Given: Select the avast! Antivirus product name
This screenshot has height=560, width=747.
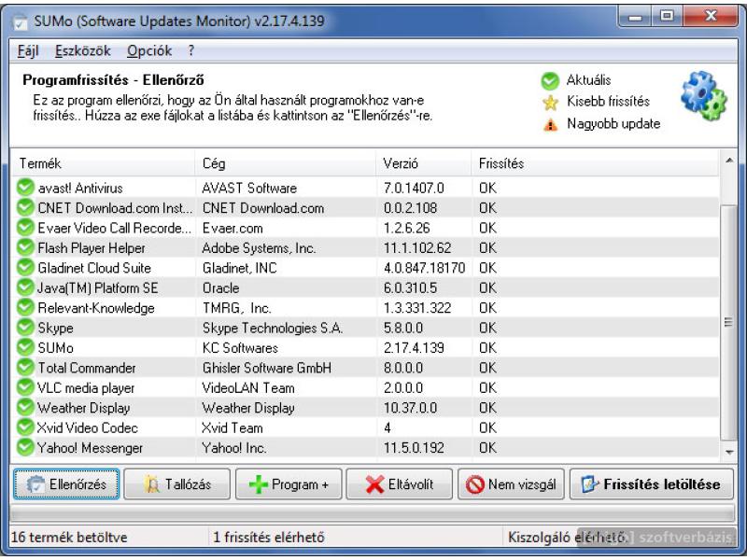Looking at the screenshot, I should coord(80,189).
